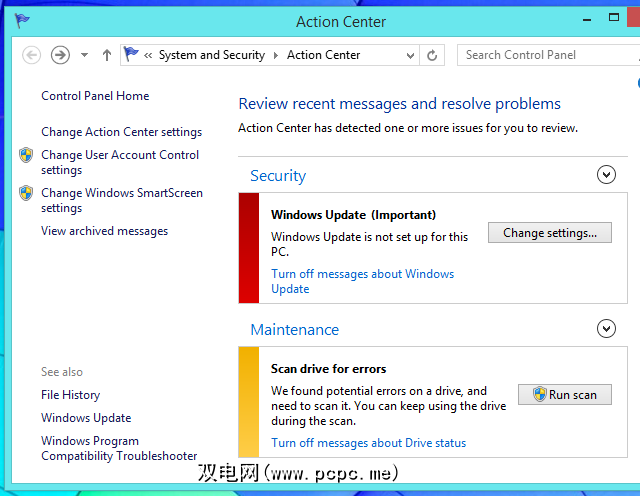640x496 pixels.
Task: Click the Windows Update (Important) title
Action: pyautogui.click(x=353, y=215)
